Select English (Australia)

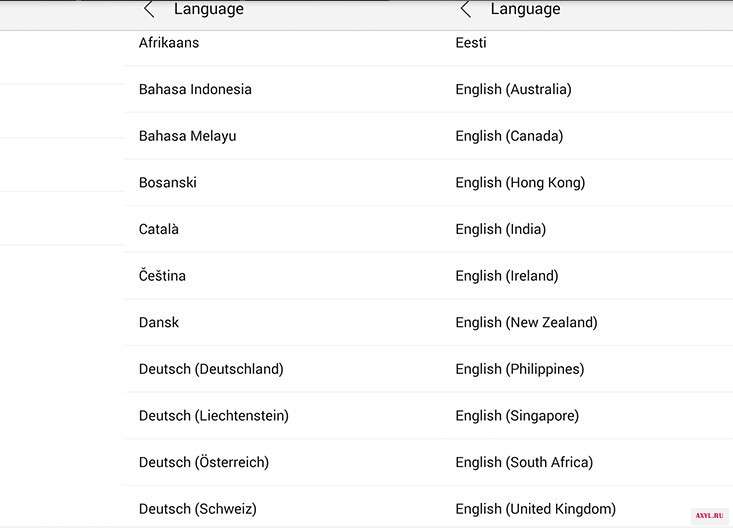pos(513,89)
